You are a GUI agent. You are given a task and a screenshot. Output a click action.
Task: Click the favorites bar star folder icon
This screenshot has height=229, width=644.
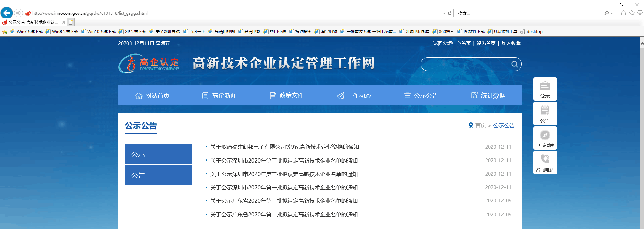click(5, 32)
